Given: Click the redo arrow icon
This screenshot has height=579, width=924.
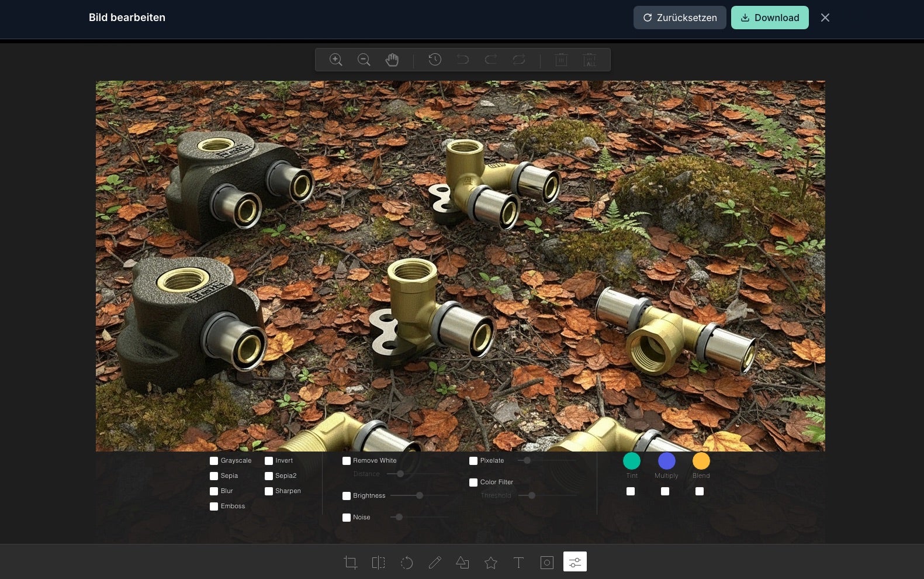Looking at the screenshot, I should (x=491, y=60).
